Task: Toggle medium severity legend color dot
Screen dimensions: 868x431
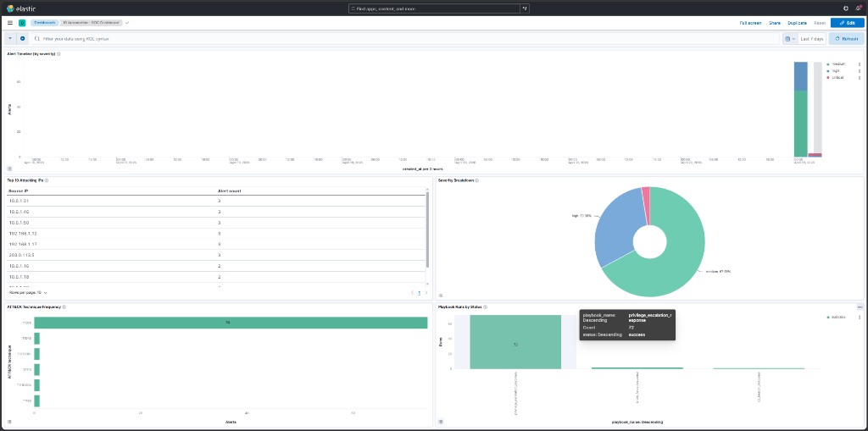Action: [827, 64]
